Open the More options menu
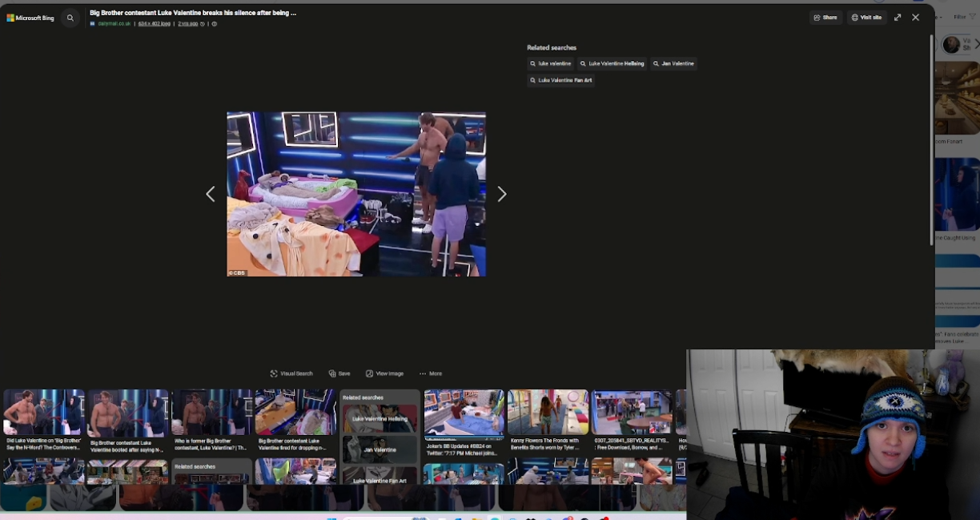Viewport: 980px width, 520px height. [431, 373]
